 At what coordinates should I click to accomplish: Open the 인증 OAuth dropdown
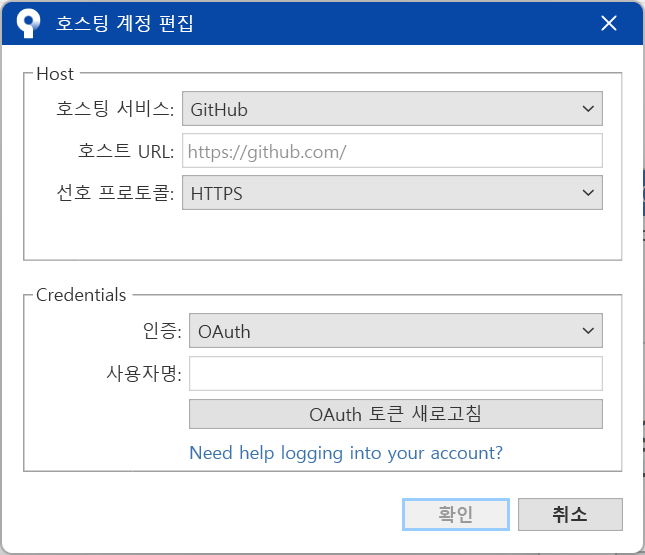(x=396, y=331)
